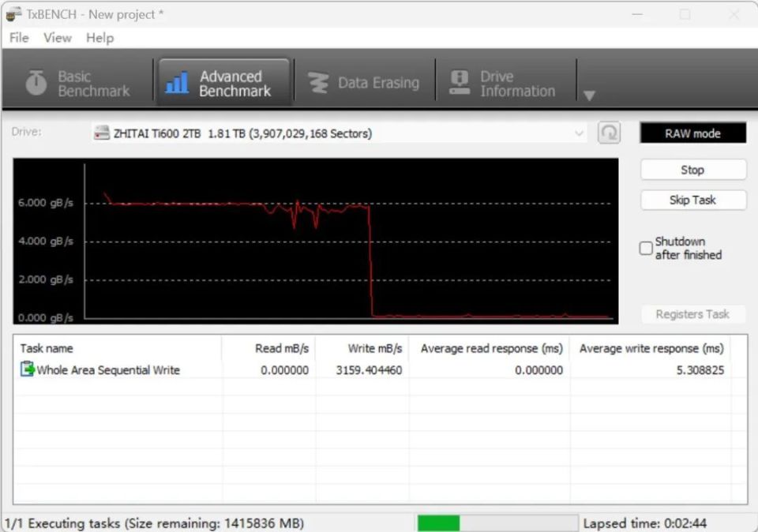Click the 0.000 gB/s graph axis label

click(x=46, y=317)
